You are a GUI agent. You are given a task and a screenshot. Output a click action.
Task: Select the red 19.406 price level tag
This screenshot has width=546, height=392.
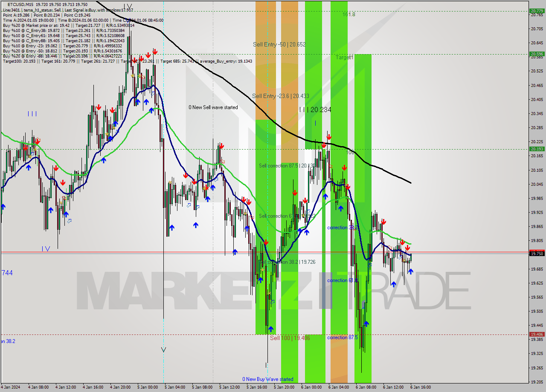tap(537, 334)
